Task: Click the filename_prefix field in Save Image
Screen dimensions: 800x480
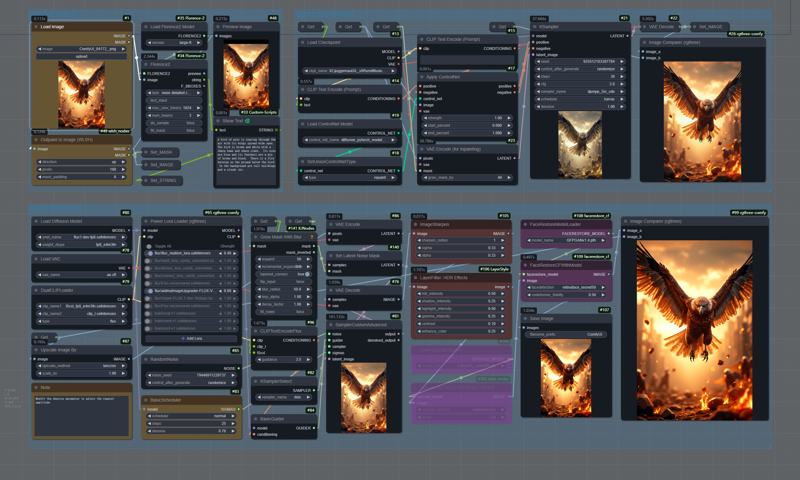Action: tap(566, 335)
